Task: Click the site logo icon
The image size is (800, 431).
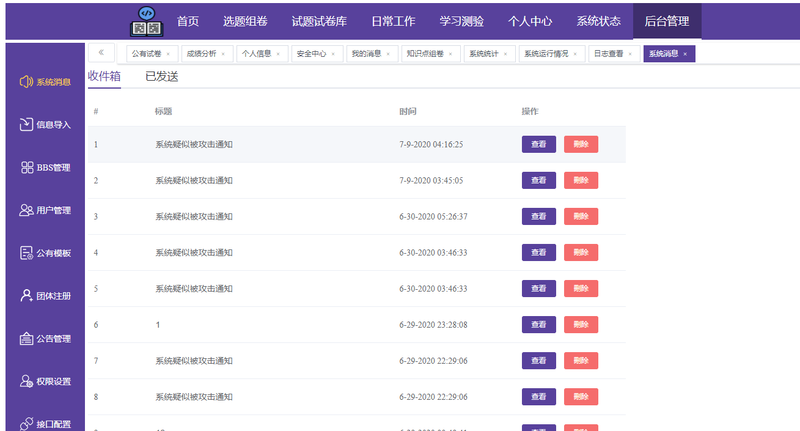Action: tap(147, 21)
